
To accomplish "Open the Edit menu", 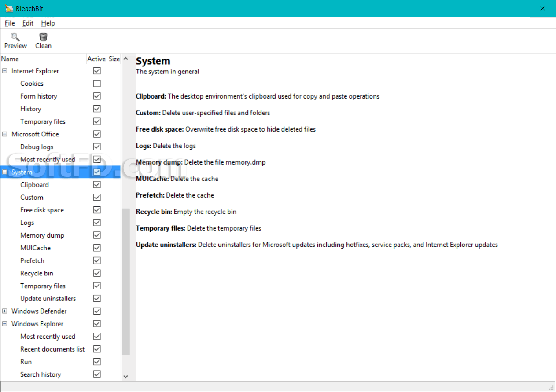I will [28, 23].
